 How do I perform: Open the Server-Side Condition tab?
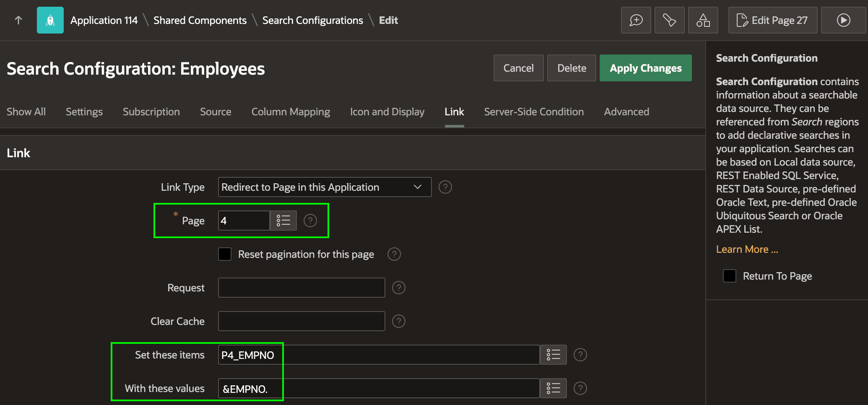coord(534,112)
